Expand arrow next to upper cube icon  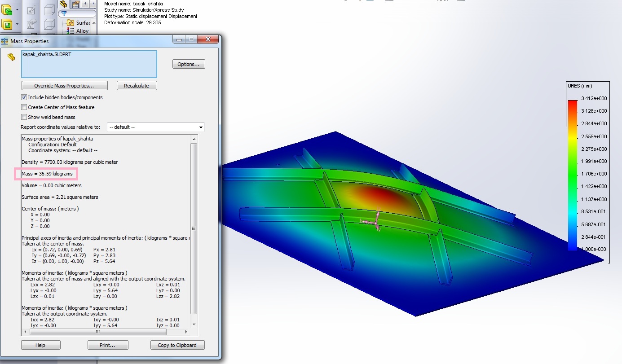click(x=17, y=9)
